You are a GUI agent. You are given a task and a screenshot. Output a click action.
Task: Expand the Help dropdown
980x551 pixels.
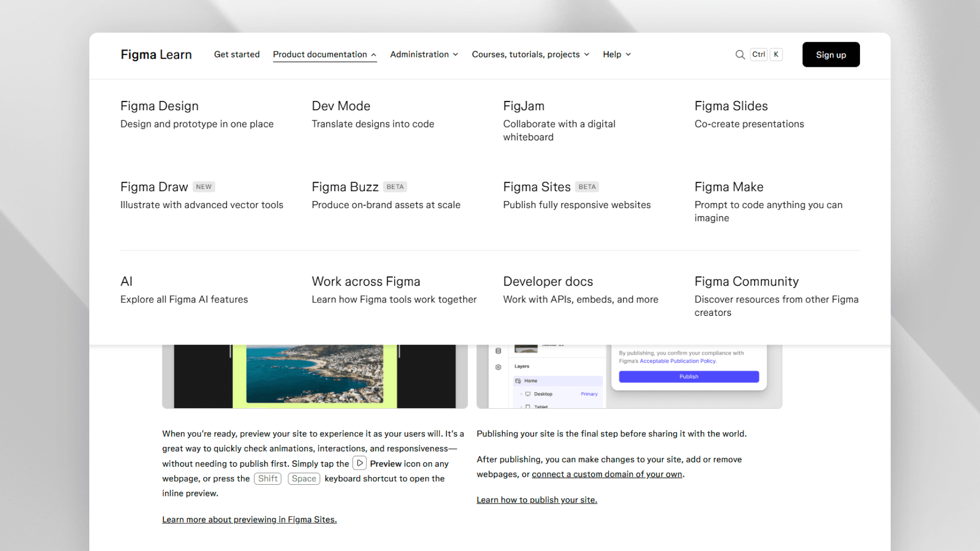click(616, 55)
